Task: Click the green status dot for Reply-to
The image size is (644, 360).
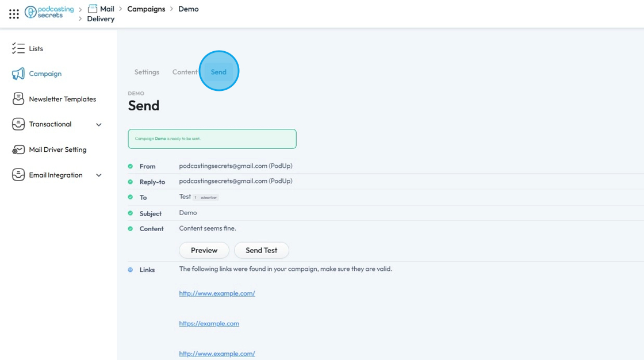Action: point(130,182)
